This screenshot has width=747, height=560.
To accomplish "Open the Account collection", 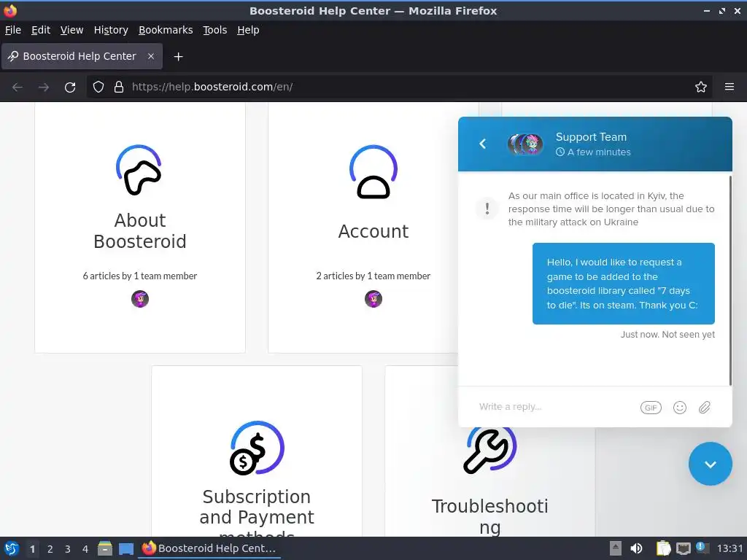I will pos(373,231).
